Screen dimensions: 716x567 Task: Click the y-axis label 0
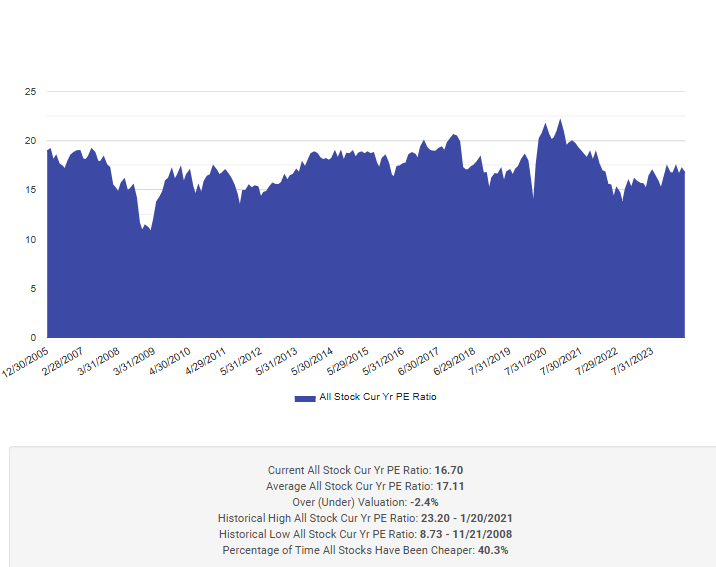33,338
